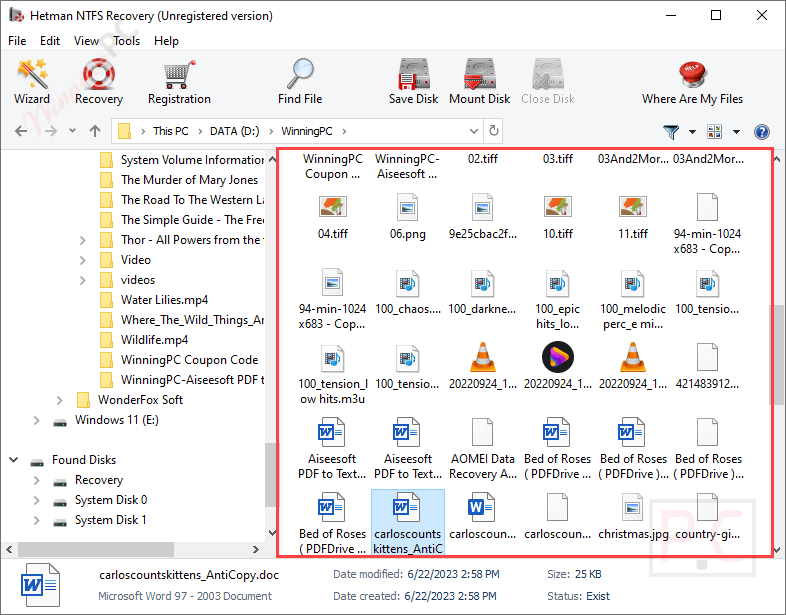This screenshot has height=615, width=786.
Task: Open recent locations dropdown arrow
Action: [72, 131]
